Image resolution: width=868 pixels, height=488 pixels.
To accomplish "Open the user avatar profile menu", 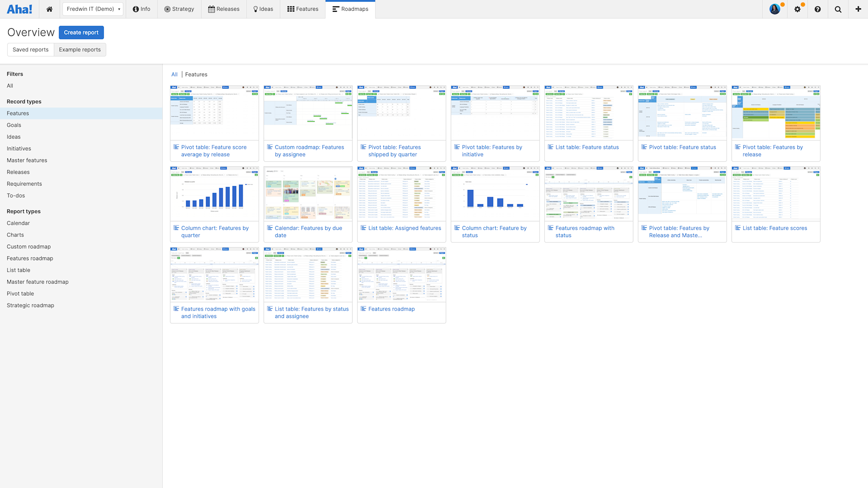I will tap(775, 9).
